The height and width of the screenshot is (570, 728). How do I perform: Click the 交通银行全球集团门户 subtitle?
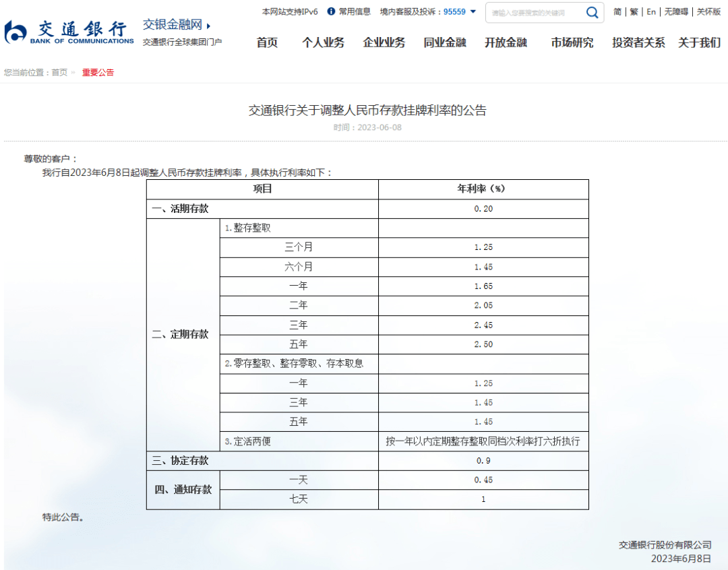pyautogui.click(x=182, y=42)
